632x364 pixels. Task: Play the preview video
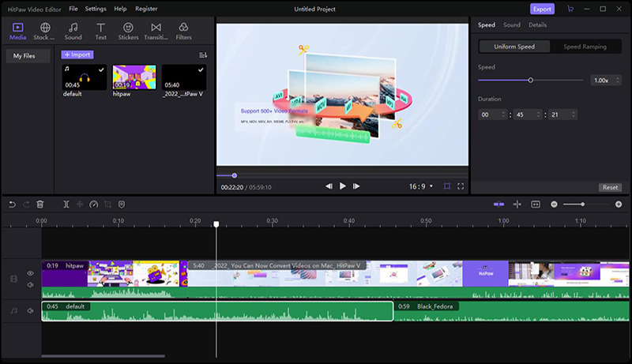[343, 186]
